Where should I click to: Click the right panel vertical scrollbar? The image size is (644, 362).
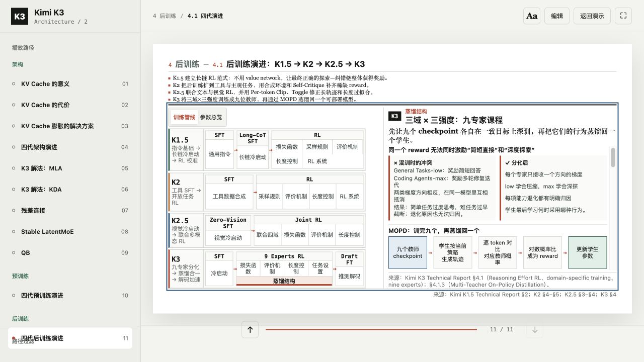tap(613, 157)
